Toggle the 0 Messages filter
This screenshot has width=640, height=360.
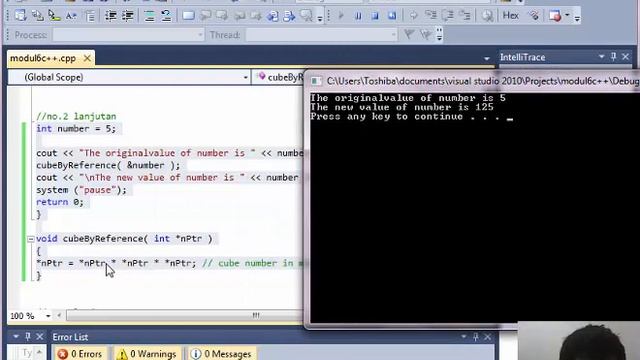(221, 353)
